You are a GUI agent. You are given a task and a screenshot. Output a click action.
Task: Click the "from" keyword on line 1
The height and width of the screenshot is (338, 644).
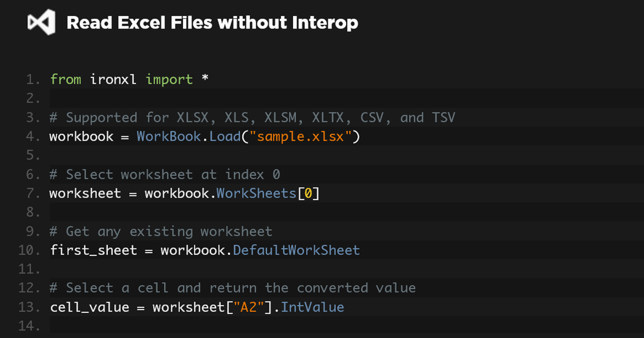(x=65, y=79)
